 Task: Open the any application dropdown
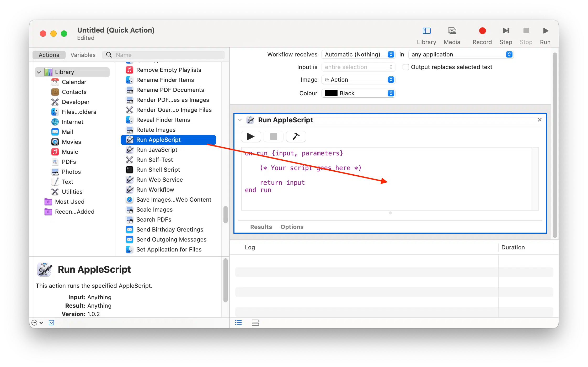point(461,54)
